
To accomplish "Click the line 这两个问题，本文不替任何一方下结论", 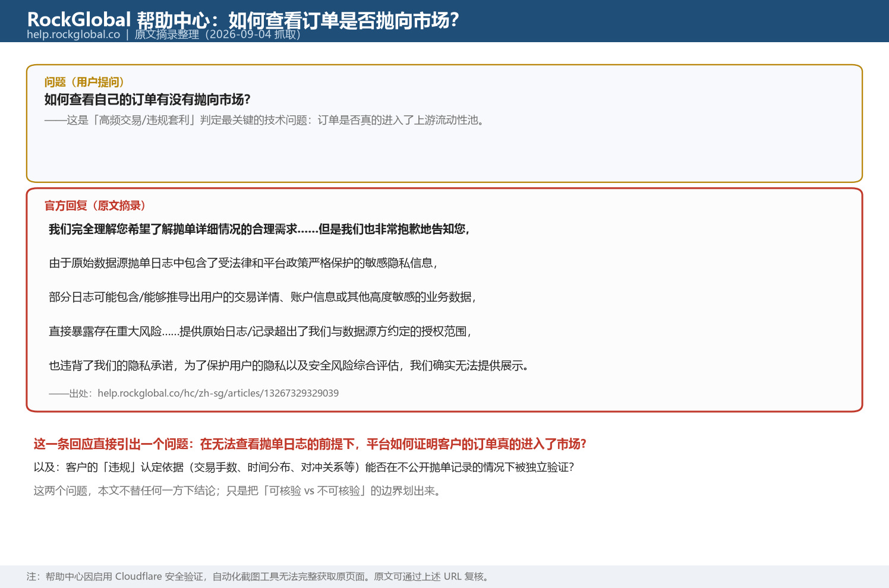I will tap(238, 491).
